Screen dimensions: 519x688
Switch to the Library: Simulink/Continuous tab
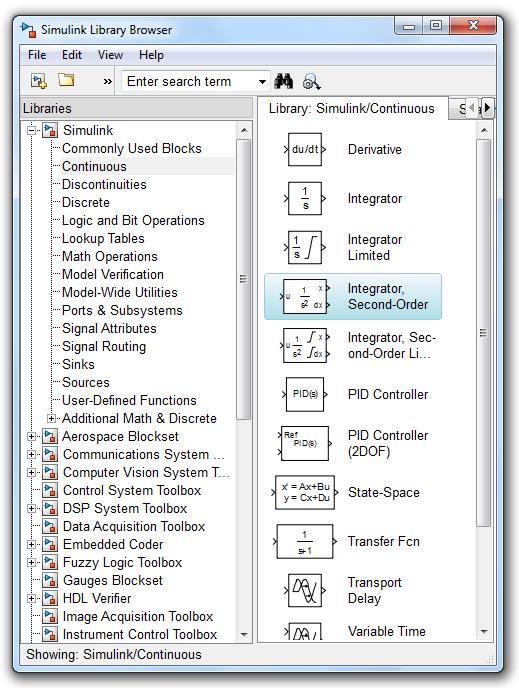click(351, 108)
